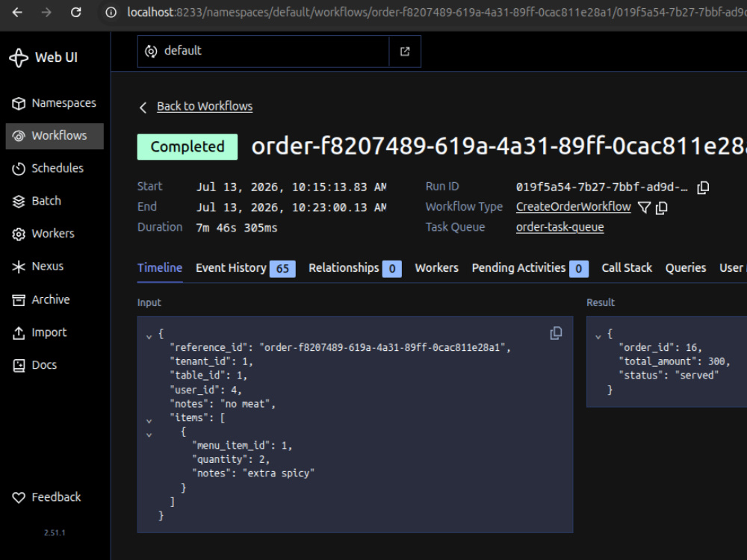Click the Start time value

click(291, 187)
